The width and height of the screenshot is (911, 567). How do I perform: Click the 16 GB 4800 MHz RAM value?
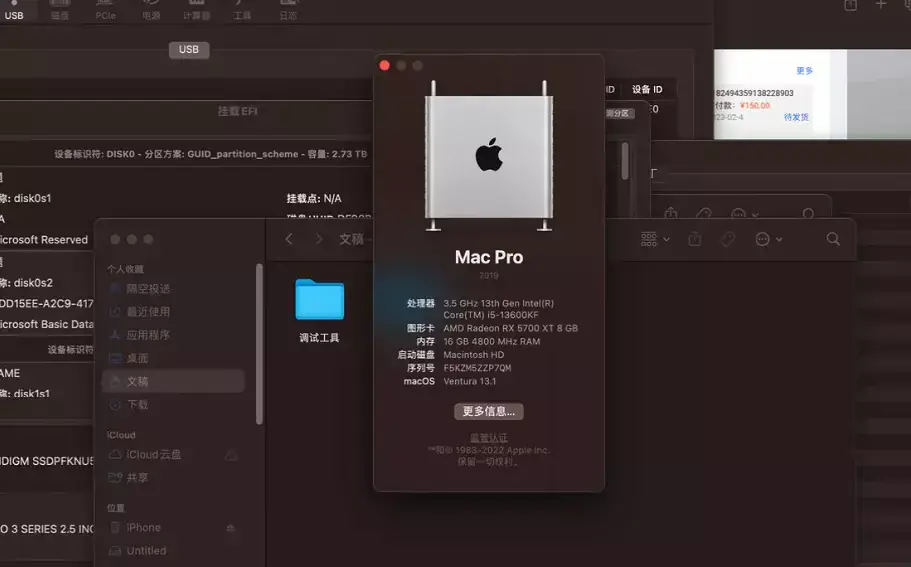[x=492, y=342]
